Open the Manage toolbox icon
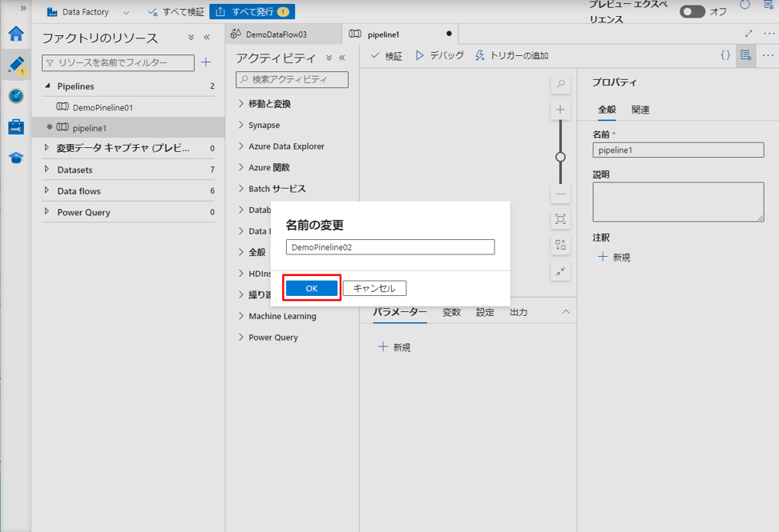This screenshot has height=532, width=779. [16, 126]
